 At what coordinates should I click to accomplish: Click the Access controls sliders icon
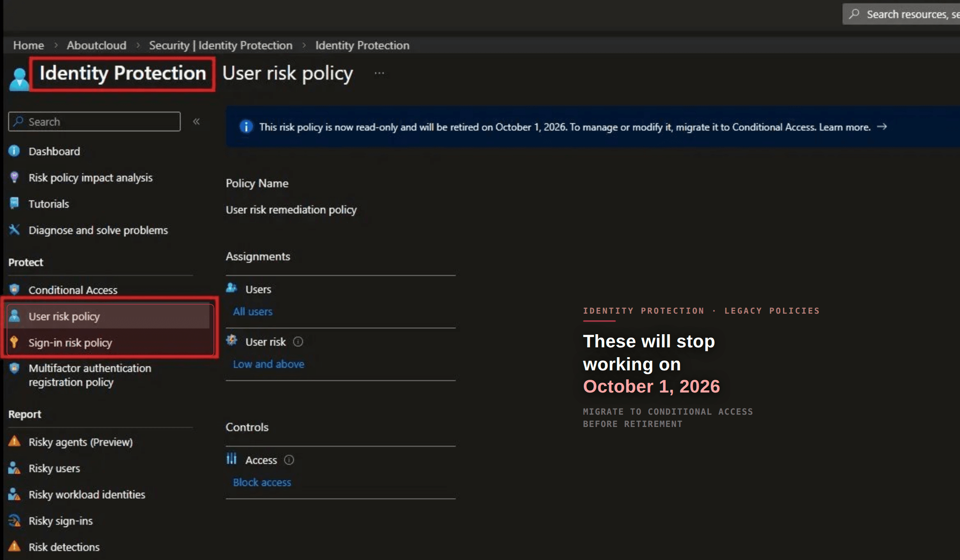[232, 459]
